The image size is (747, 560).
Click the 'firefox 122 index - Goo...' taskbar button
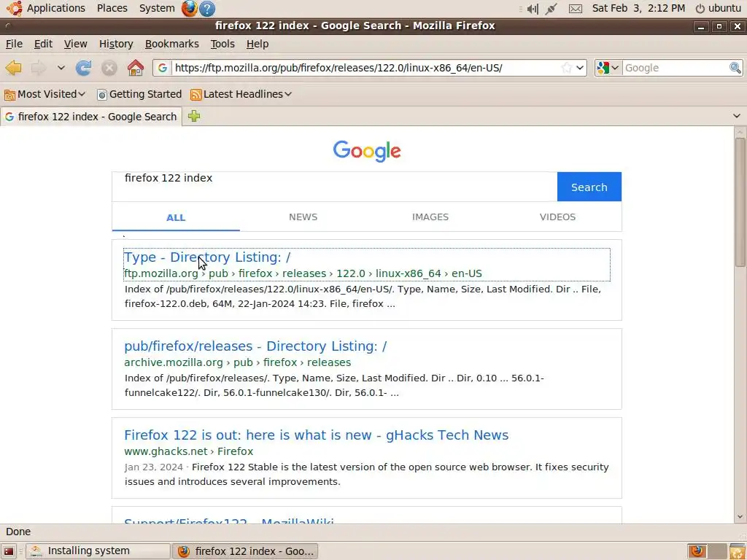245,551
